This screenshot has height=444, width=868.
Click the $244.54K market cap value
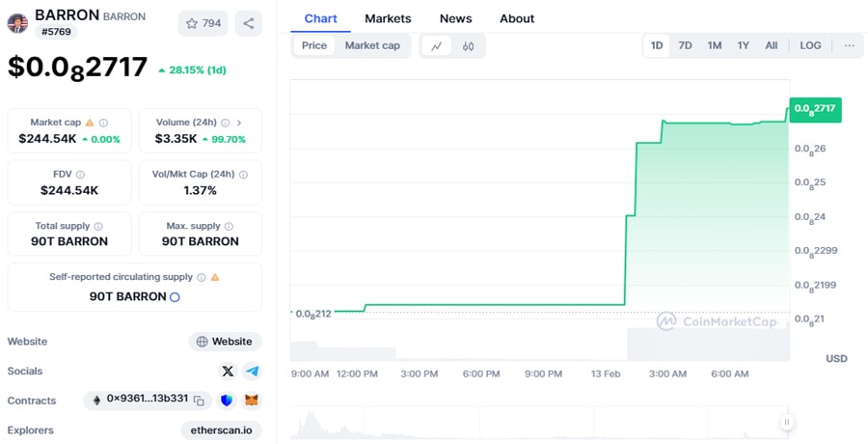[47, 139]
